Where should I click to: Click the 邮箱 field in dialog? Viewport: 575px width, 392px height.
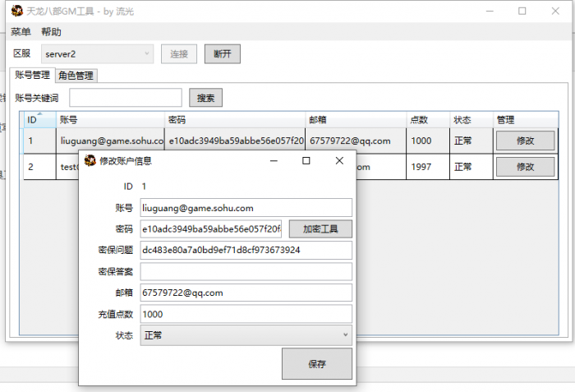point(246,293)
